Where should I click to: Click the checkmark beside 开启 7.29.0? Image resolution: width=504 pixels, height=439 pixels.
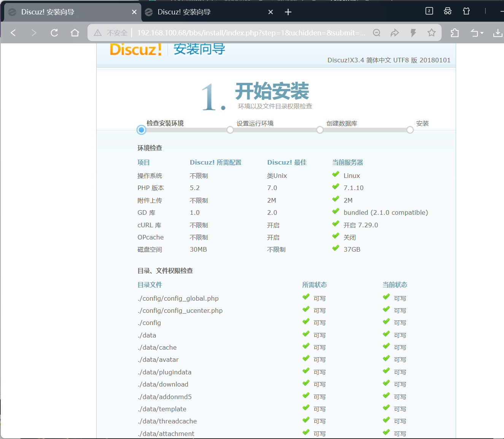pos(335,224)
